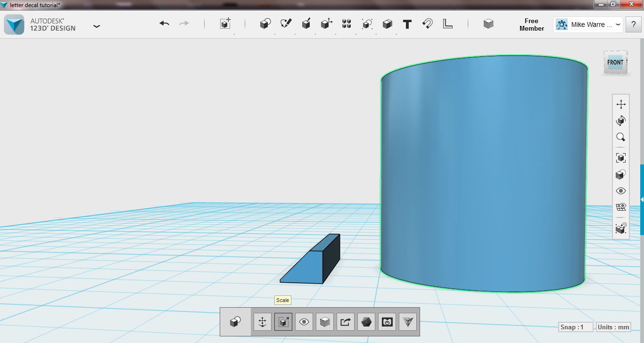Screen dimensions: 644x343
Task: Select the Measure tool
Action: (448, 24)
